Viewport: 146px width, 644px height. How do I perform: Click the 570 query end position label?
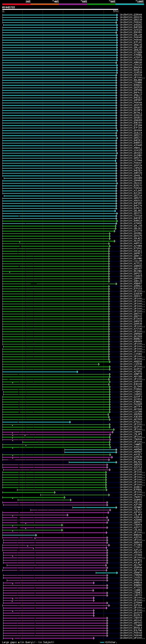click(x=115, y=11)
